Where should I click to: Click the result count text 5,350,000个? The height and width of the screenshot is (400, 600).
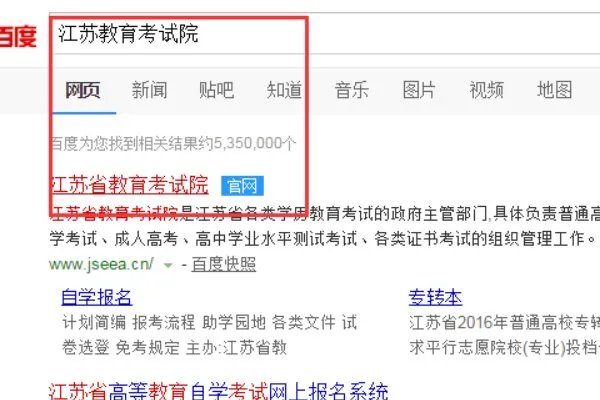[x=254, y=144]
